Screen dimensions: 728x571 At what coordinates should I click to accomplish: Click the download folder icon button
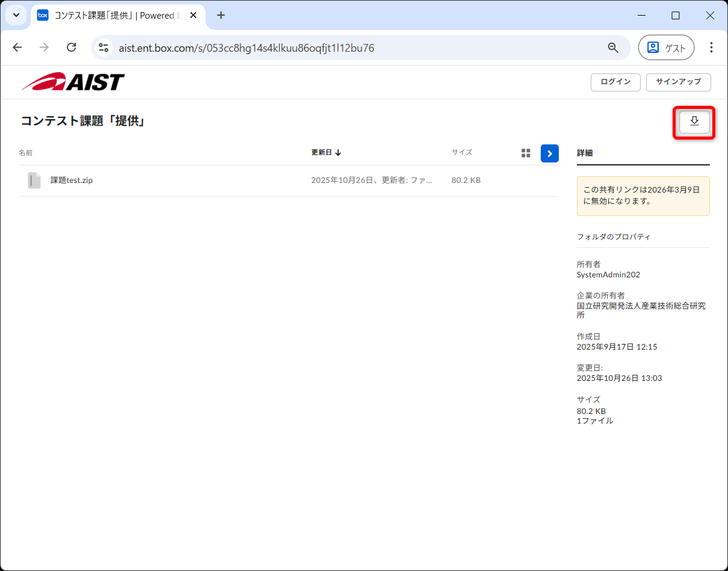tap(694, 122)
